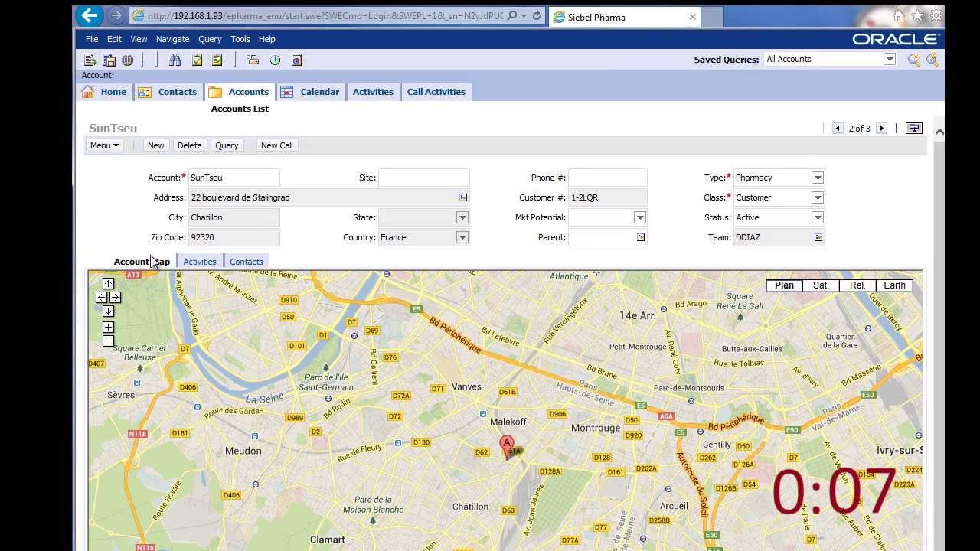Click into the Phone # input field
This screenshot has width=980, height=551.
[607, 178]
